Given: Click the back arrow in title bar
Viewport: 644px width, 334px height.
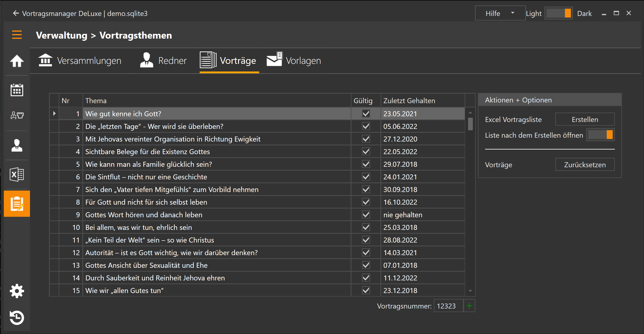Looking at the screenshot, I should (16, 13).
